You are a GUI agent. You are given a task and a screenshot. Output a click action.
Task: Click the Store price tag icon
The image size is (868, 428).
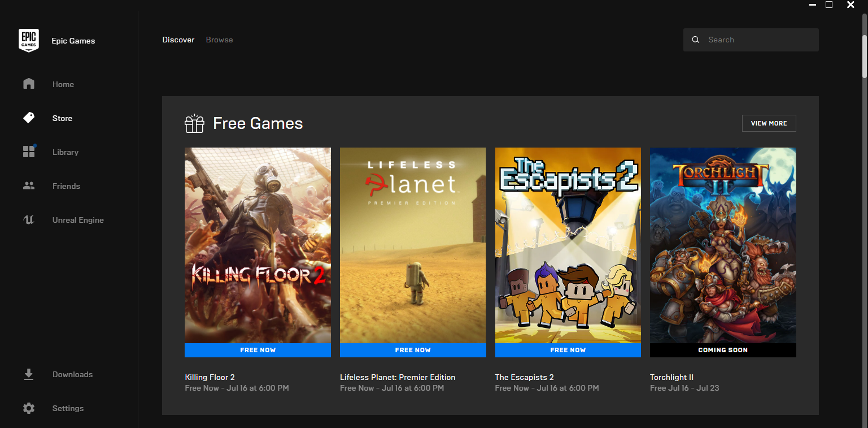click(29, 118)
